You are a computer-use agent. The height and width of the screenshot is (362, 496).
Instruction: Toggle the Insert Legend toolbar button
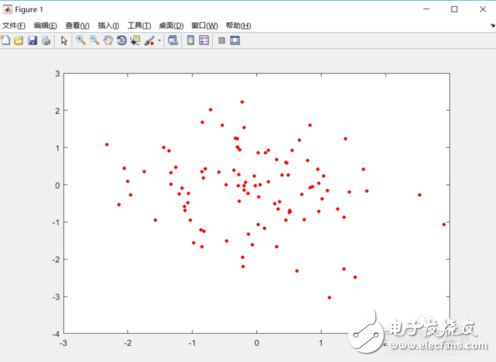click(x=204, y=40)
